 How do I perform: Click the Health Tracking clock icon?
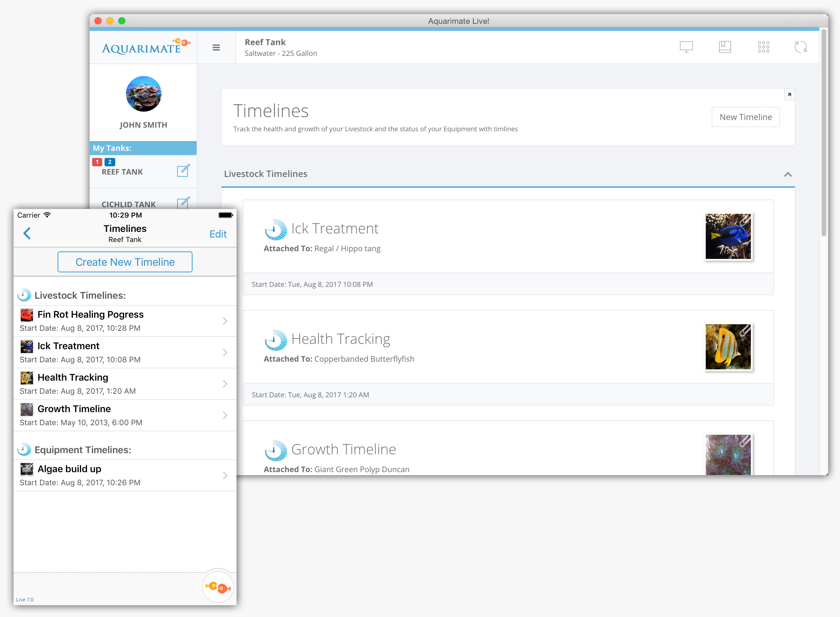(276, 340)
